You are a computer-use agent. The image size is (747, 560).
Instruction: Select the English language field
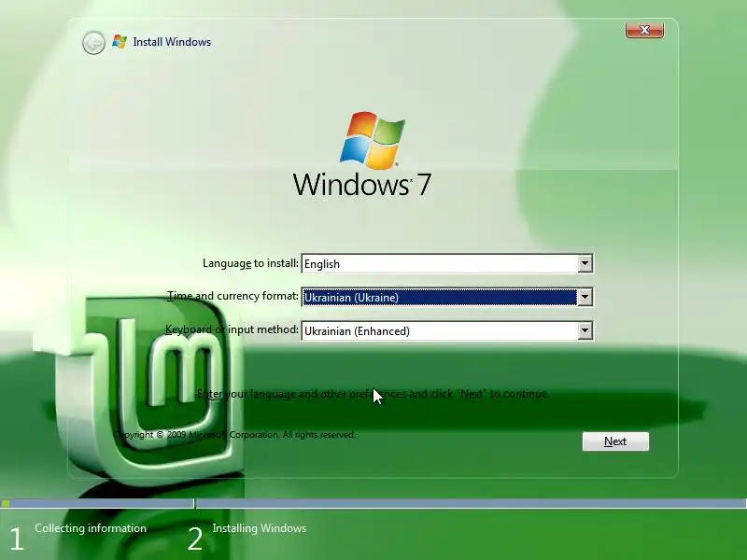tap(447, 263)
